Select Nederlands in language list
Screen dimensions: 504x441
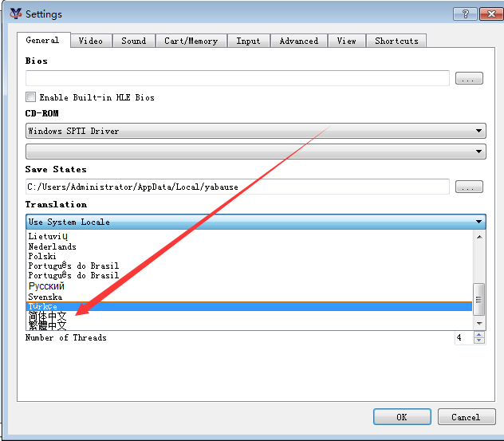pos(249,246)
